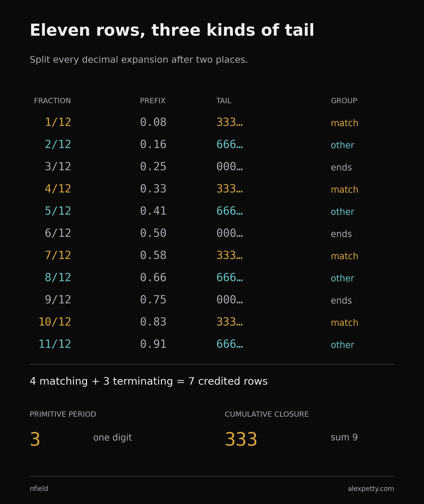Viewport: 424px width, 504px height.
Task: Click the 'ends' label in 6/12 row
Action: (x=341, y=234)
